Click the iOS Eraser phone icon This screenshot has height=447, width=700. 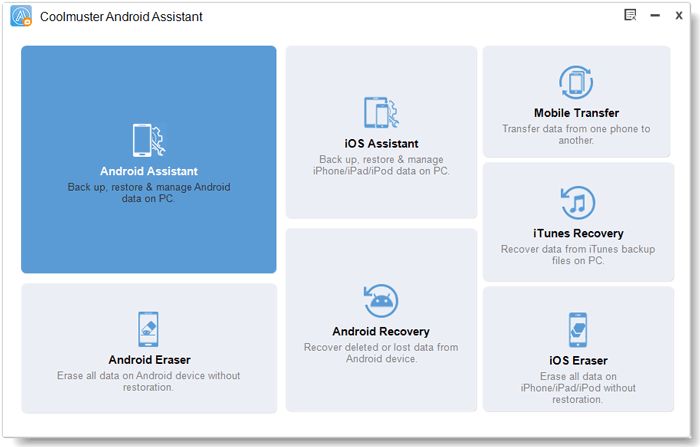pos(577,329)
